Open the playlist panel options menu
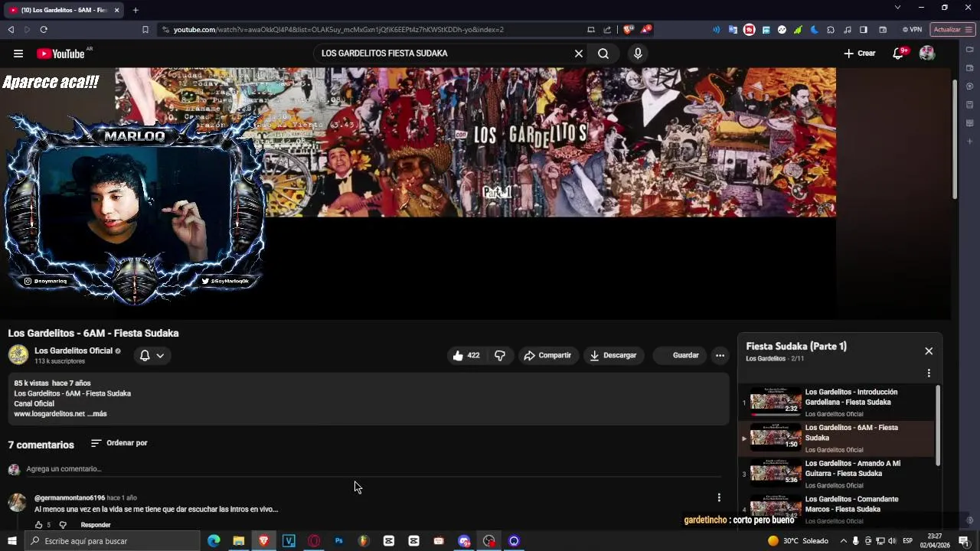 coord(929,373)
